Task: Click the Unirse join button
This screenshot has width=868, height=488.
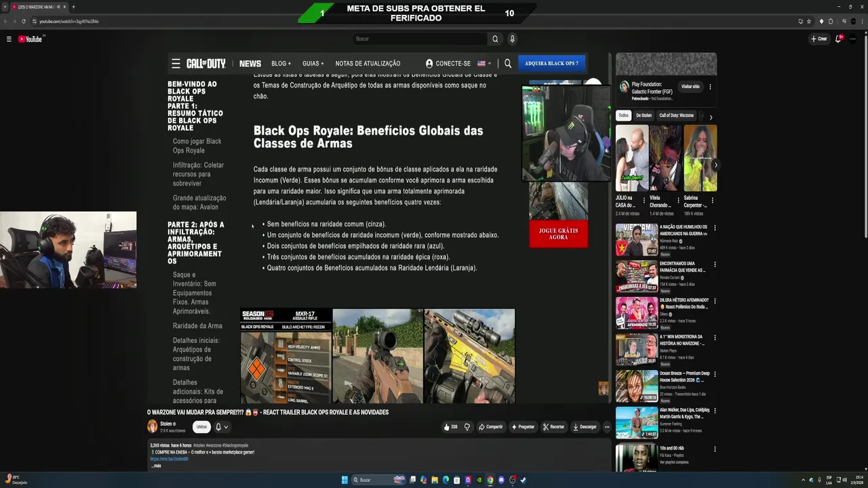Action: pos(201,427)
